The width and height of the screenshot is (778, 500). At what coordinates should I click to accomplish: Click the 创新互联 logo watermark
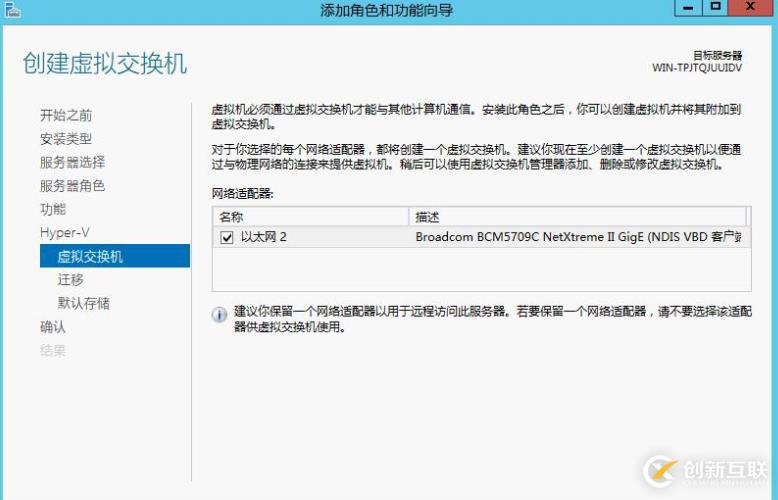706,470
